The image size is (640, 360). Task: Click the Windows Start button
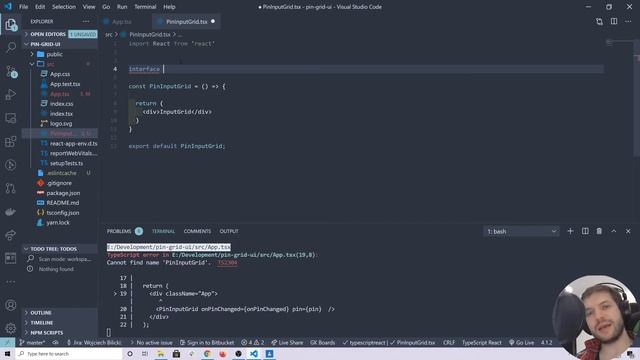pyautogui.click(x=7, y=353)
